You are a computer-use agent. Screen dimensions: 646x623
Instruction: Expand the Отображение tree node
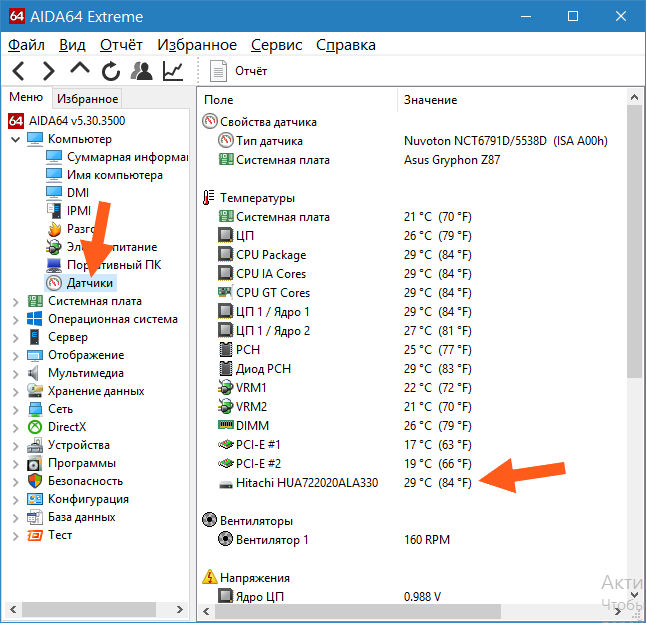click(16, 356)
